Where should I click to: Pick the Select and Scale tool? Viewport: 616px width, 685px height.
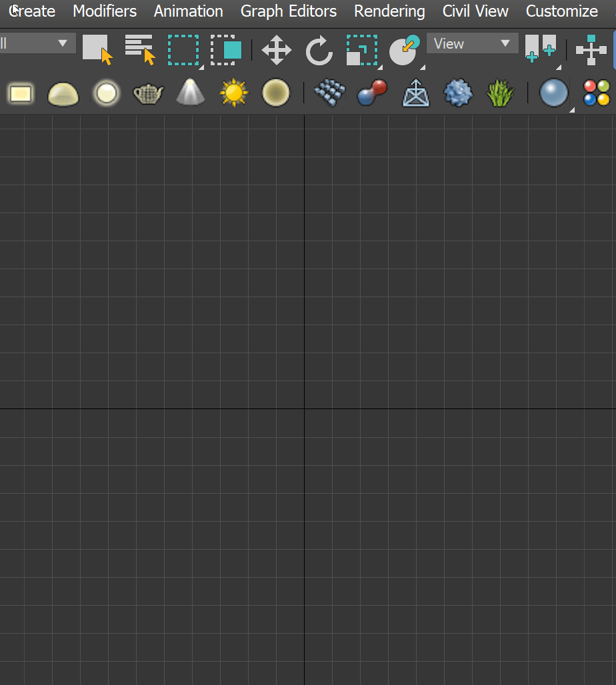(x=362, y=51)
